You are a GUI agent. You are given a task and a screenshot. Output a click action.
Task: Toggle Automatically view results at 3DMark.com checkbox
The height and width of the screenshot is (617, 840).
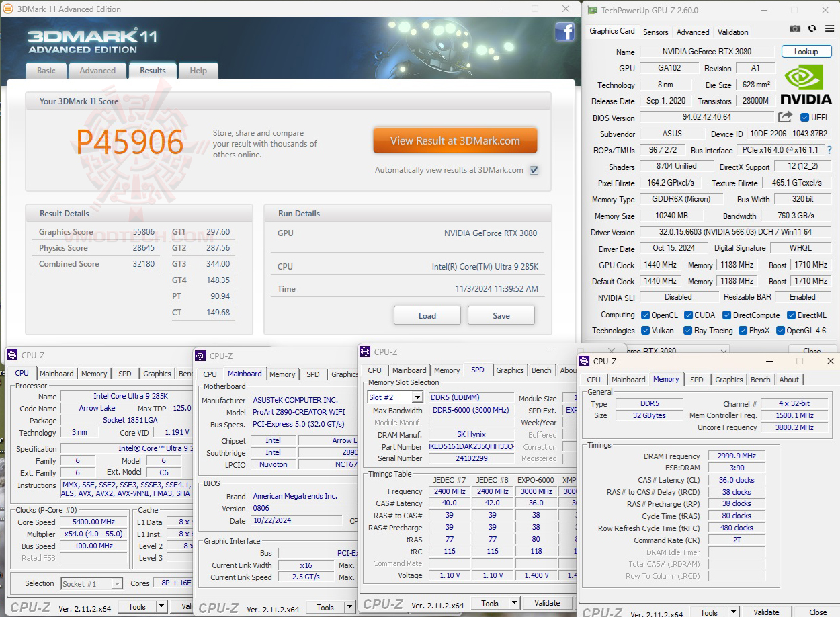(534, 170)
